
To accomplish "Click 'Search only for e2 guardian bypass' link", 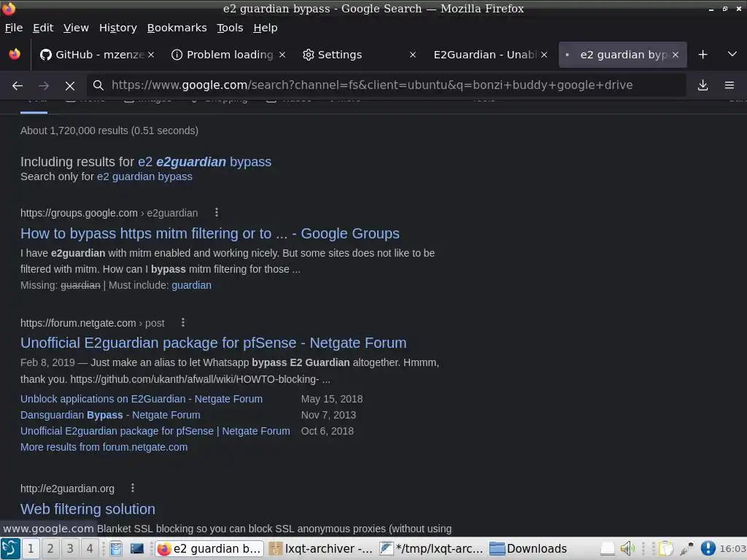I will coord(144,176).
